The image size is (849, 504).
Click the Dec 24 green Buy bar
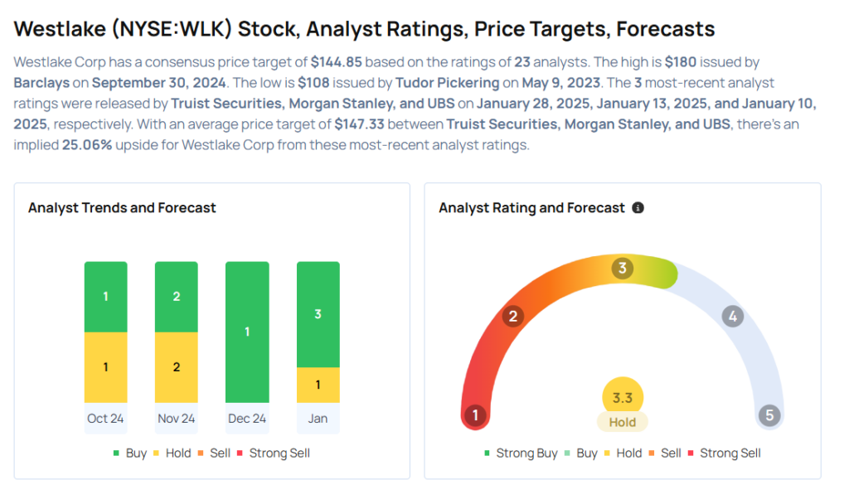pos(247,332)
